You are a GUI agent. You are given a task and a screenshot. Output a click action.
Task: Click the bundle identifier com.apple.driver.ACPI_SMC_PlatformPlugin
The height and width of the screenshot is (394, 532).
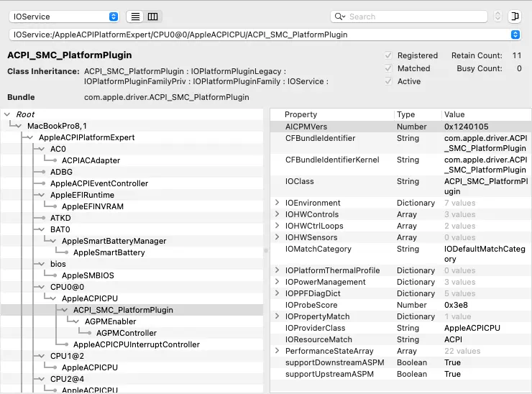[167, 97]
